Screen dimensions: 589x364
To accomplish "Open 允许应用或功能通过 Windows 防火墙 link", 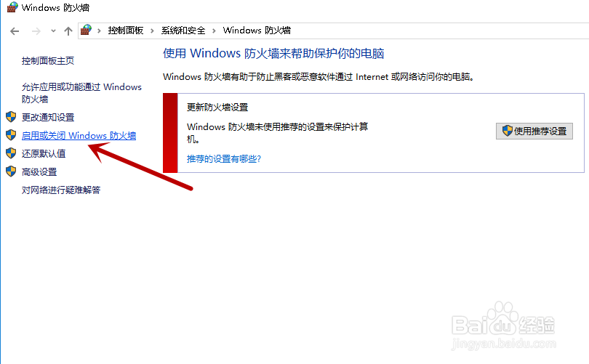I will tap(81, 93).
